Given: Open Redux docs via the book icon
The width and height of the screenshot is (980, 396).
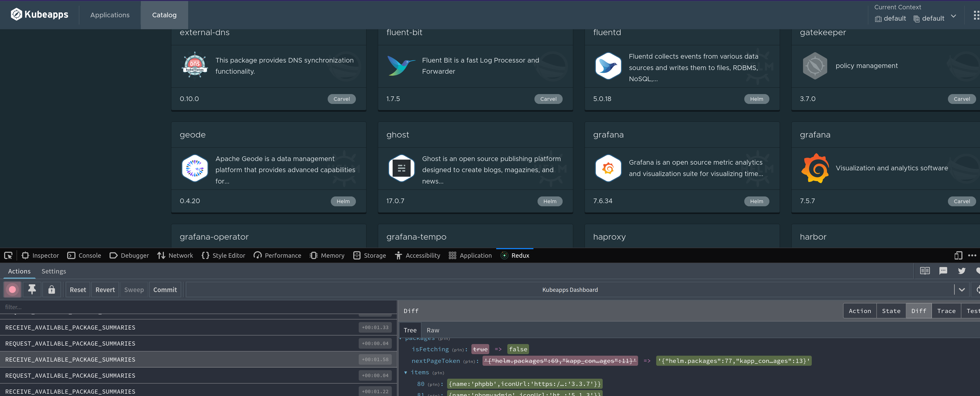Looking at the screenshot, I should (x=925, y=271).
